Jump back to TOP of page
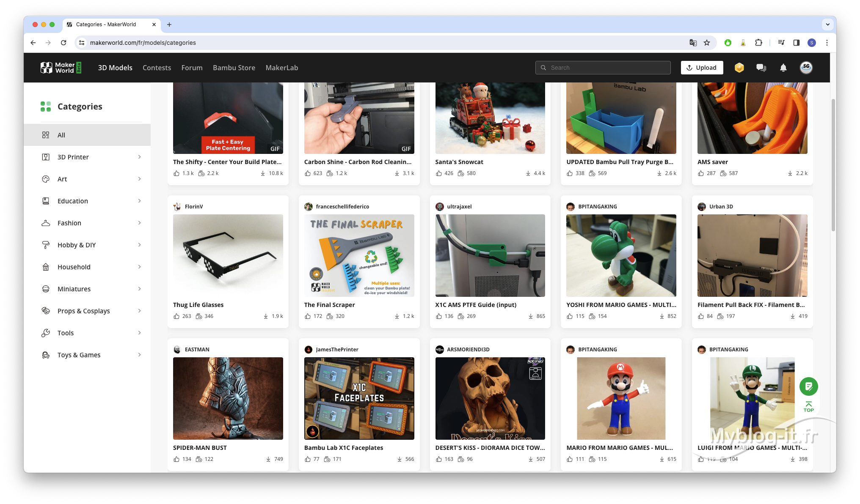Screen dimensions: 860x504 (x=808, y=407)
